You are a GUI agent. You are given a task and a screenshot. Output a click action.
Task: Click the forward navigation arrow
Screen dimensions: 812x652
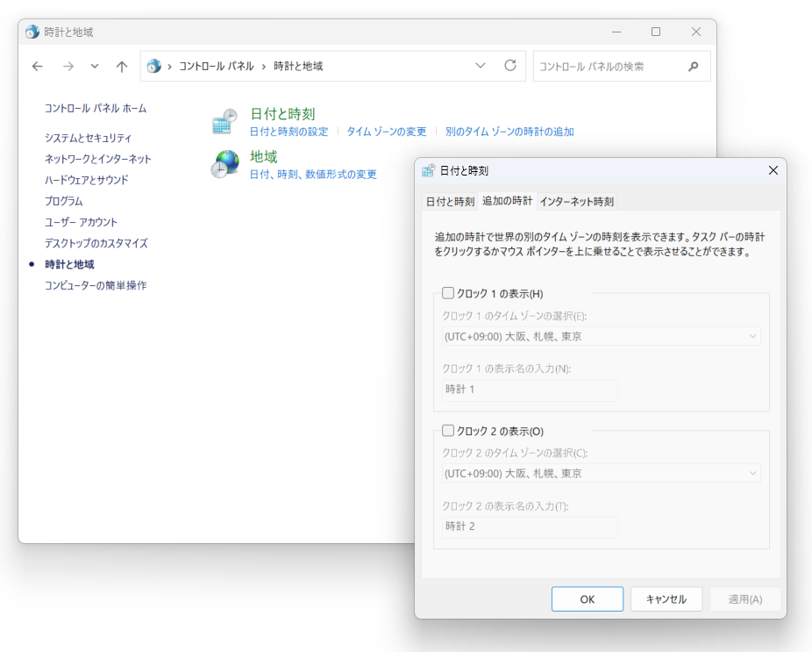(68, 66)
